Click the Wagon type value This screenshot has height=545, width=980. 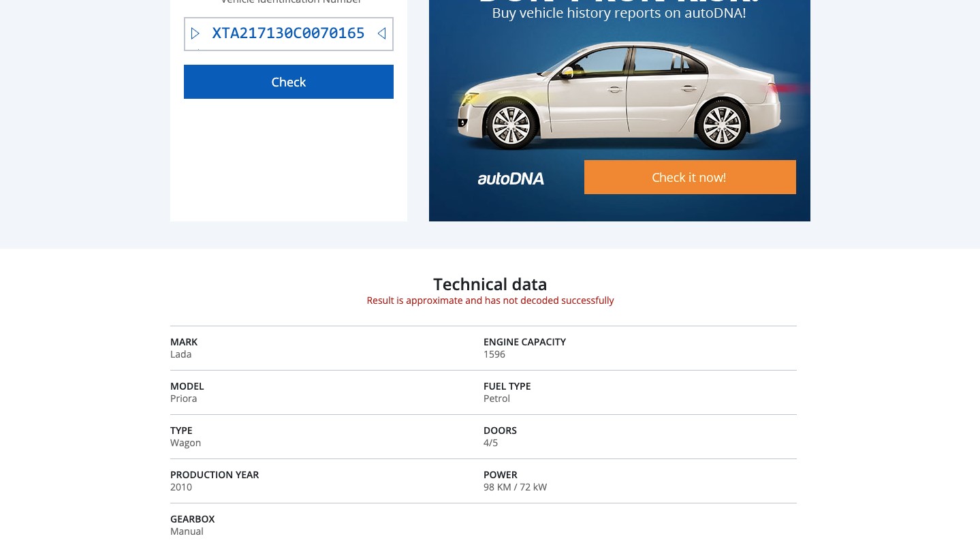click(186, 443)
